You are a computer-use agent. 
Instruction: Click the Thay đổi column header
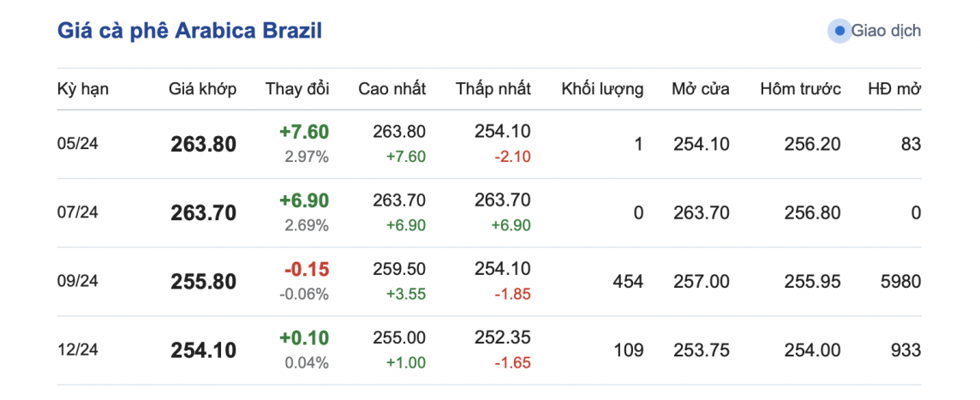297,89
